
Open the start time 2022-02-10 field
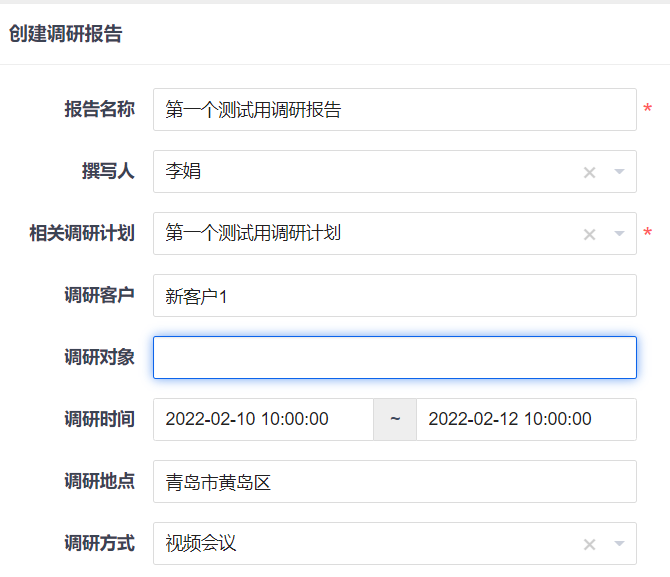click(263, 420)
